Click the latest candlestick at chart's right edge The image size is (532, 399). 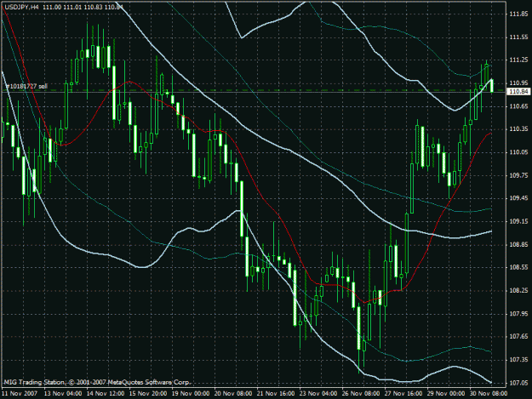[x=492, y=85]
